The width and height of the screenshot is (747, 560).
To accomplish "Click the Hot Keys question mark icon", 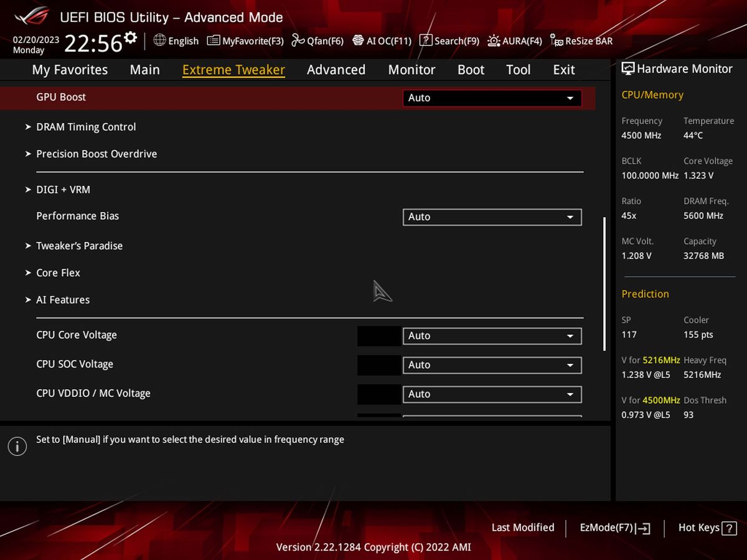I will click(x=729, y=528).
